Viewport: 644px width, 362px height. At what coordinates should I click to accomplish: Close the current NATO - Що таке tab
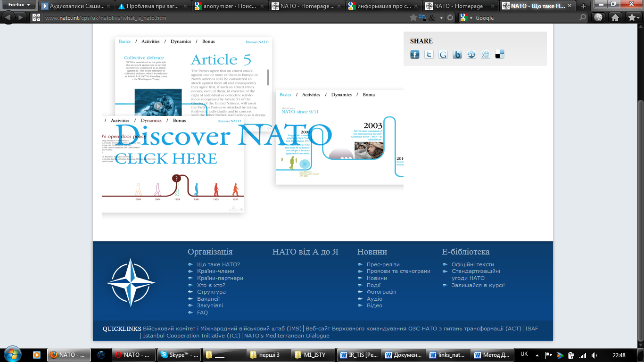[x=570, y=6]
